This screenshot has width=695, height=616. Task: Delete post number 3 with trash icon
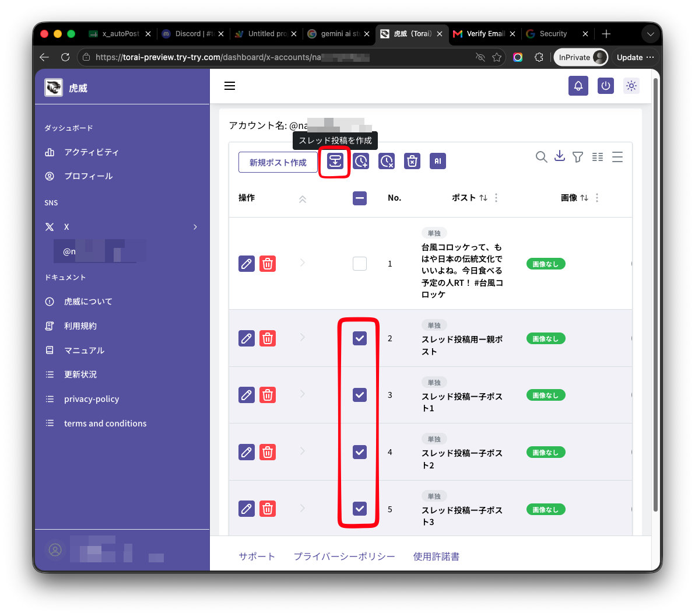tap(268, 395)
